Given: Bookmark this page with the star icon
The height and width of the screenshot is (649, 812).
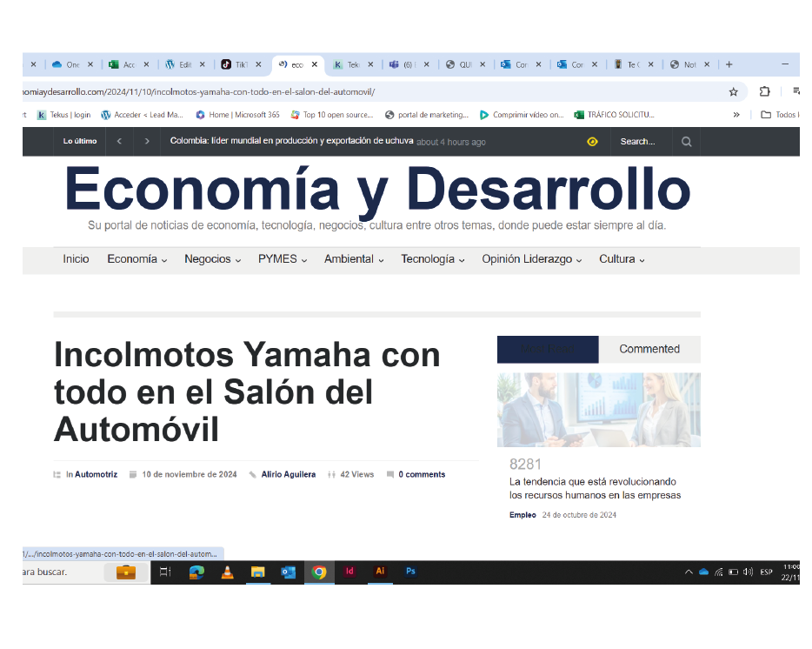Looking at the screenshot, I should [x=733, y=91].
